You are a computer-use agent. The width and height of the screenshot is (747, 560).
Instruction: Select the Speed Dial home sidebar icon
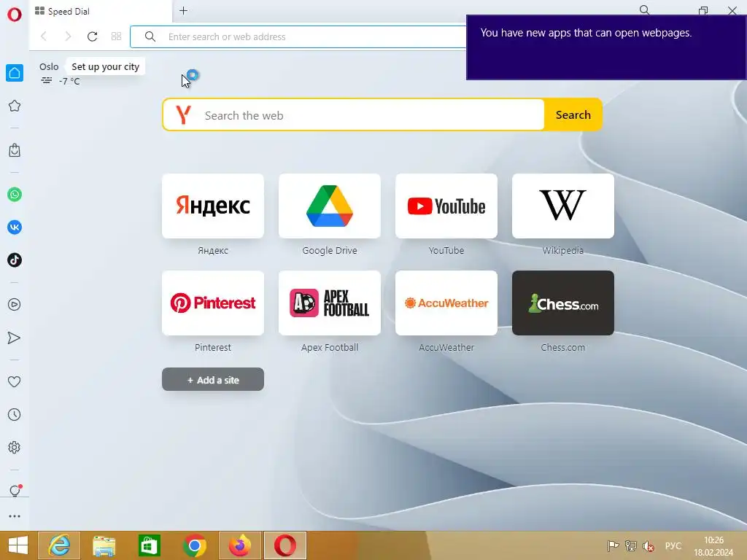15,73
